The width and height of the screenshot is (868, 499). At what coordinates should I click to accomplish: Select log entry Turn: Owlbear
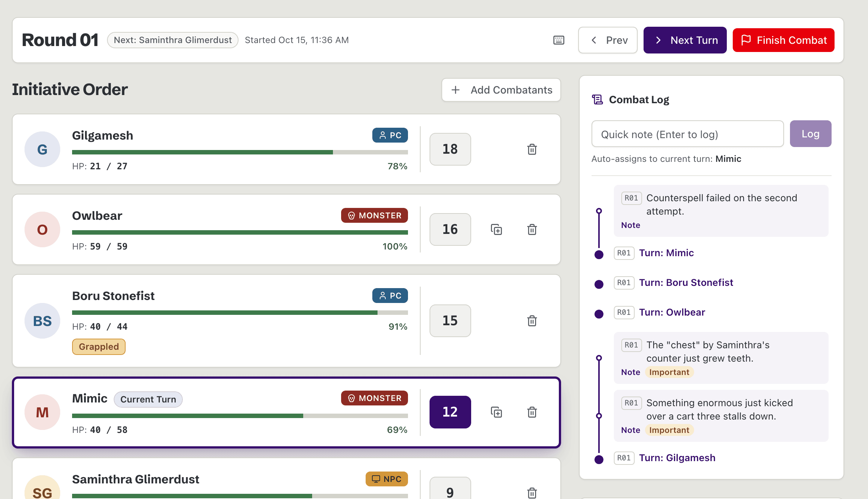tap(672, 312)
